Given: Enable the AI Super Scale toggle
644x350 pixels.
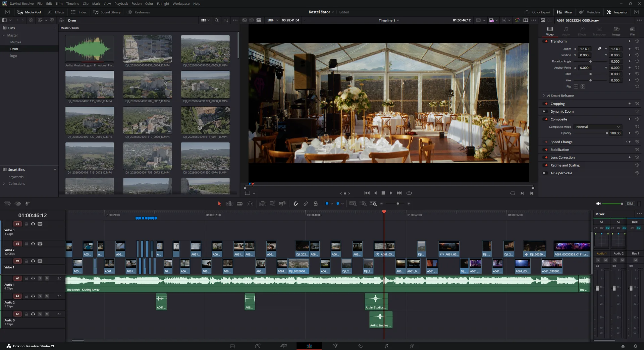Looking at the screenshot, I should pyautogui.click(x=544, y=173).
